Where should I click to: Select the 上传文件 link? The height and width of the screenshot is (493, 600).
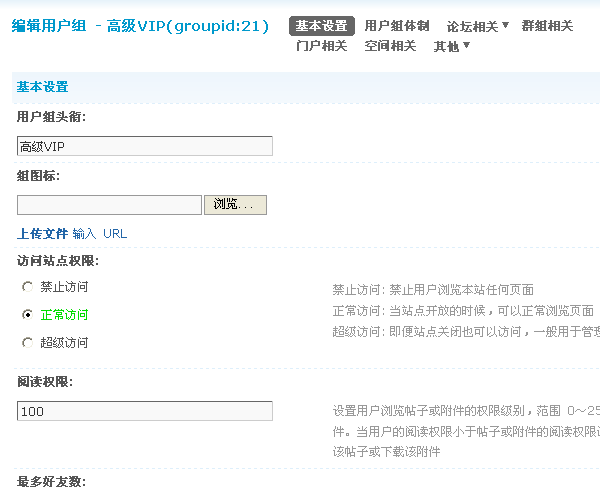(42, 234)
